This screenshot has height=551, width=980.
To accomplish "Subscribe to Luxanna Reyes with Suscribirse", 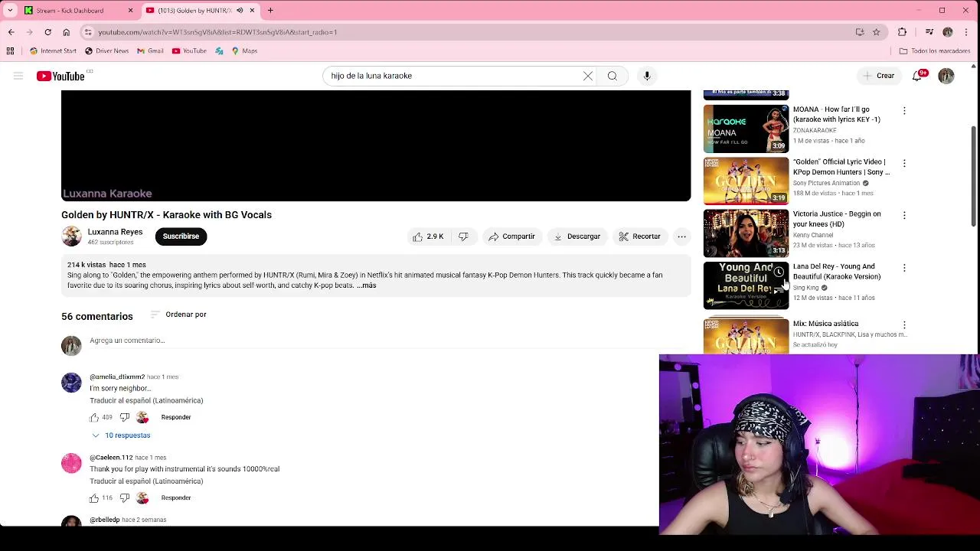I will [181, 236].
